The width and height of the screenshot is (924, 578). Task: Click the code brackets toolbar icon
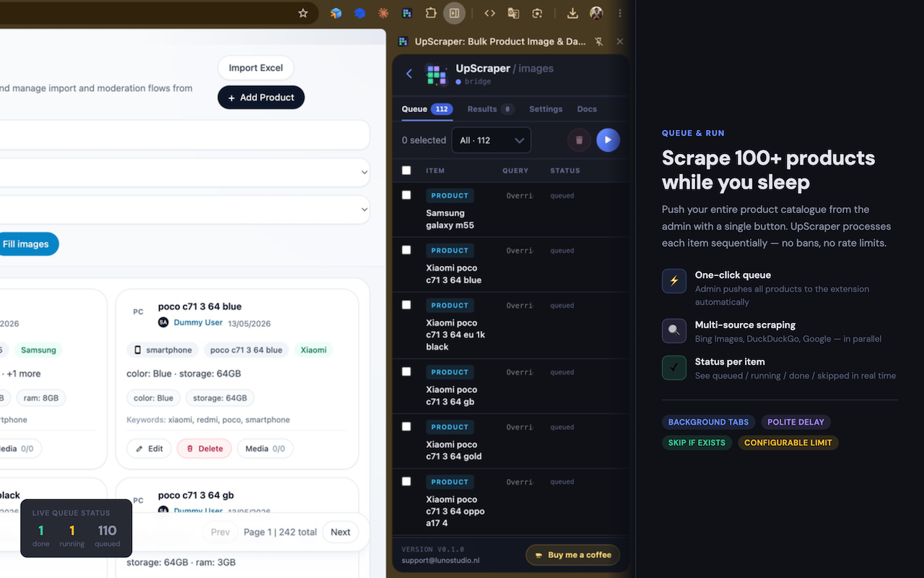coord(489,13)
